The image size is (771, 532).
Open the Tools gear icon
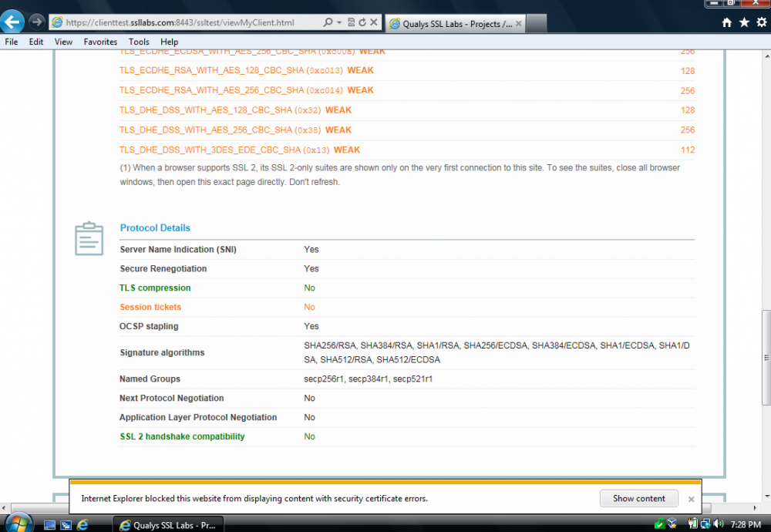click(761, 23)
